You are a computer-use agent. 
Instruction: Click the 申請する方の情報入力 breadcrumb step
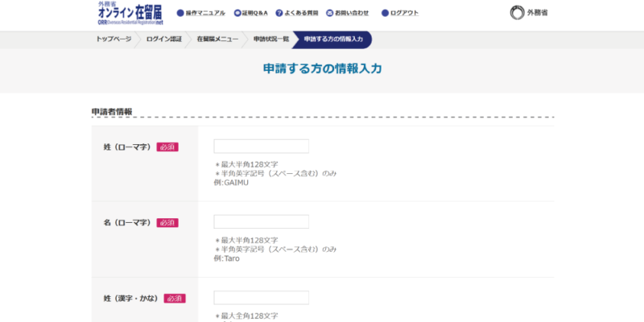tap(333, 39)
